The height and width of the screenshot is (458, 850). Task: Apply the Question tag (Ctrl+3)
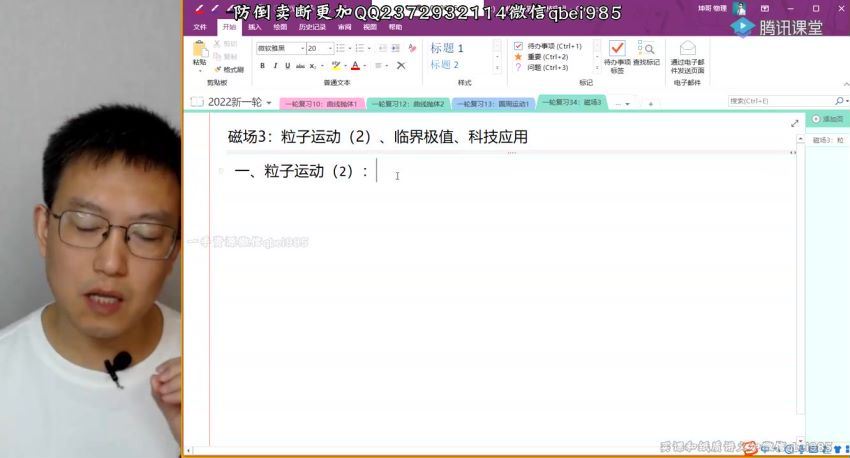[541, 68]
